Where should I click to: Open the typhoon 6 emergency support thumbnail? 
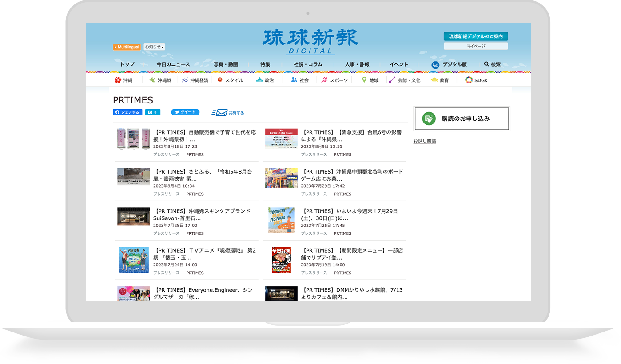pos(281,138)
